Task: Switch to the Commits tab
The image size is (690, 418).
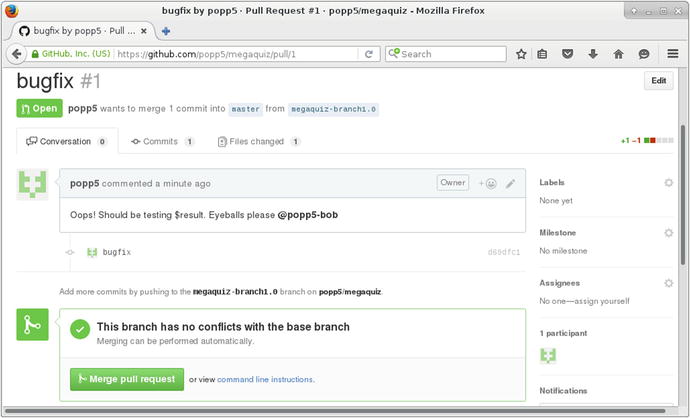Action: tap(162, 141)
